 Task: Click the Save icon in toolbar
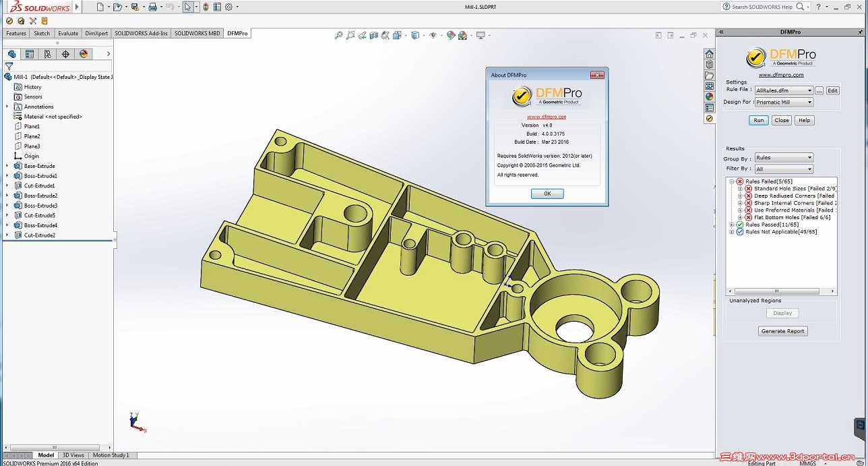point(135,7)
